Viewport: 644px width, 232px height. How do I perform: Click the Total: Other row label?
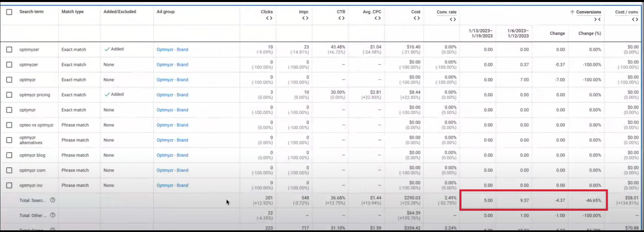click(33, 216)
